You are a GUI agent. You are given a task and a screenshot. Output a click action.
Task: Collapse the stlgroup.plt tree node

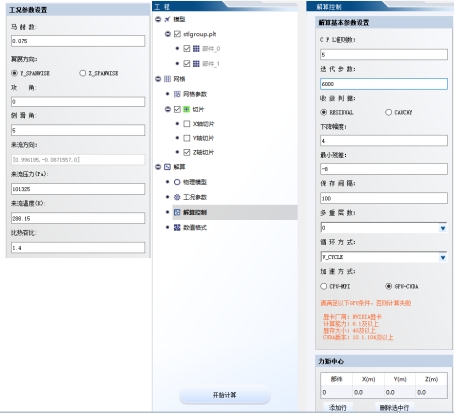pyautogui.click(x=168, y=34)
